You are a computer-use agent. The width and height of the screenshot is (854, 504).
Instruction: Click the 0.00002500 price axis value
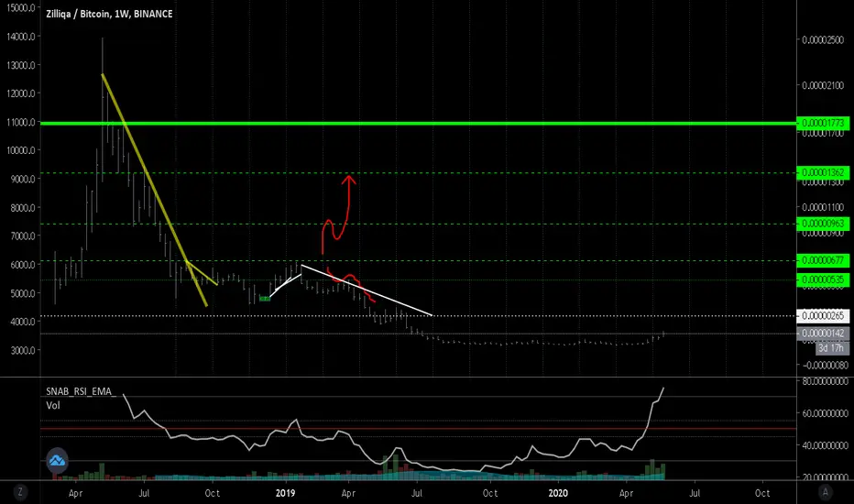[x=823, y=40]
